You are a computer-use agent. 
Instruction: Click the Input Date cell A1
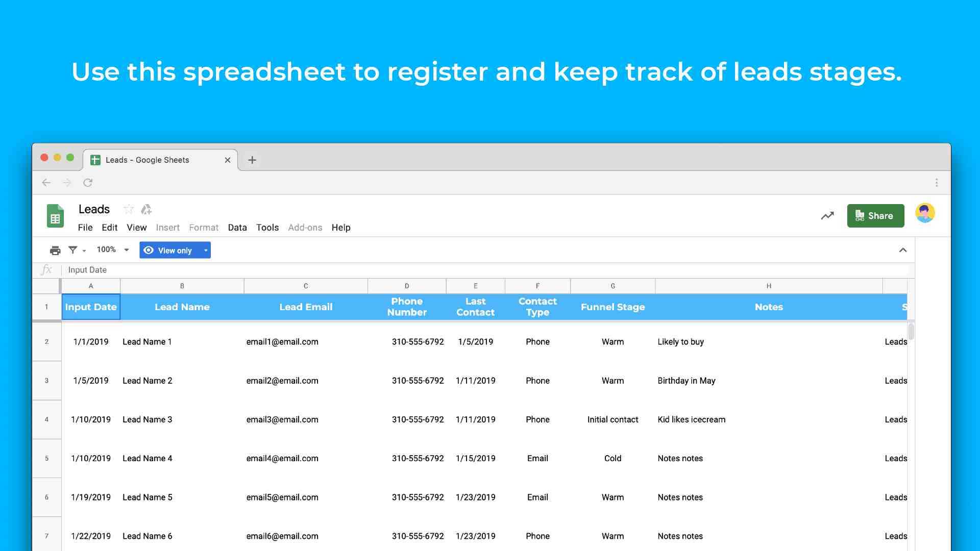[x=90, y=306]
